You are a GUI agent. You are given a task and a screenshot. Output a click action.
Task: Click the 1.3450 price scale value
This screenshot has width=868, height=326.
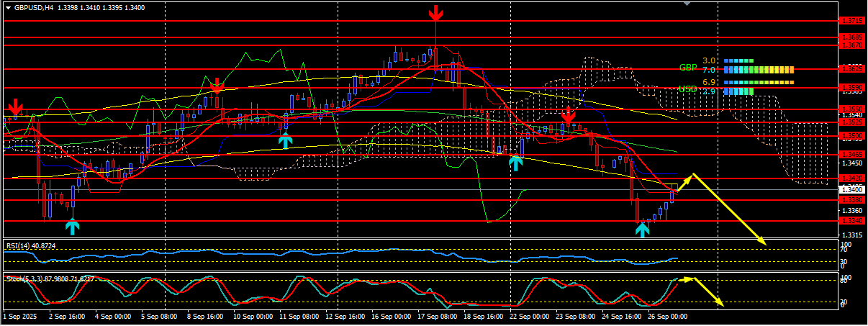pyautogui.click(x=852, y=163)
